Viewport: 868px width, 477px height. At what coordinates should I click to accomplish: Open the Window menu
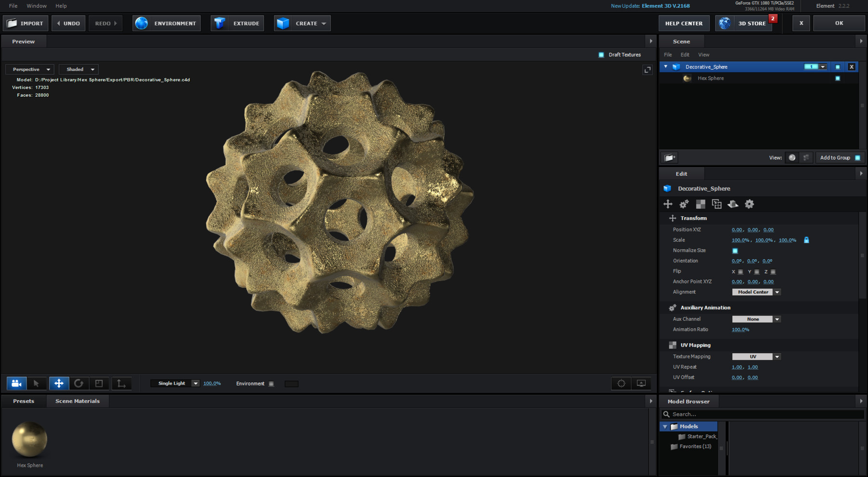point(36,6)
